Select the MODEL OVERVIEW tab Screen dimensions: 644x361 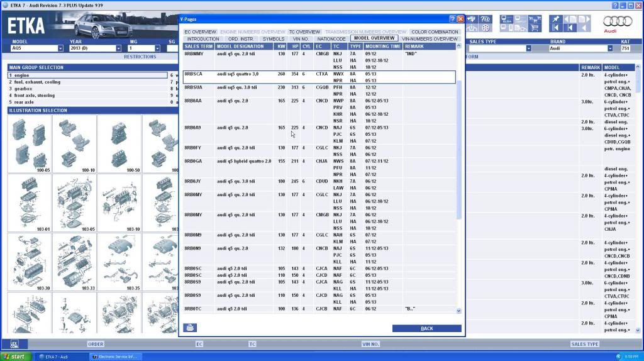374,38
